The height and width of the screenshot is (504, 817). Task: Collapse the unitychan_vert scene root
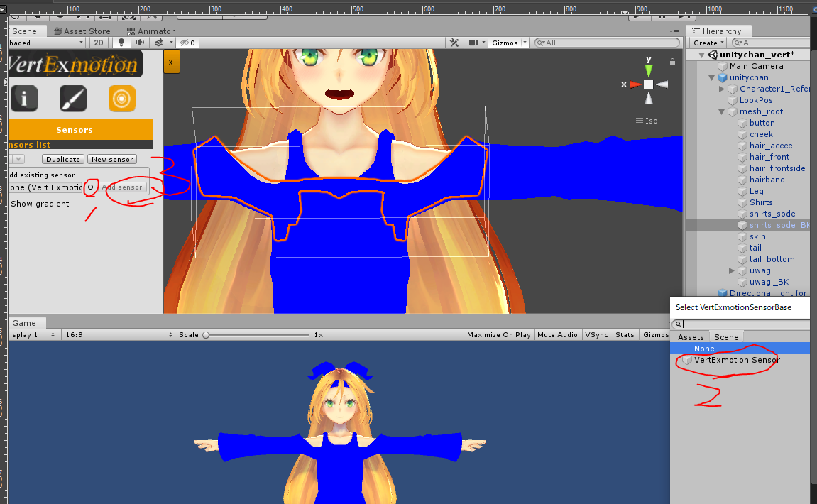click(x=701, y=55)
